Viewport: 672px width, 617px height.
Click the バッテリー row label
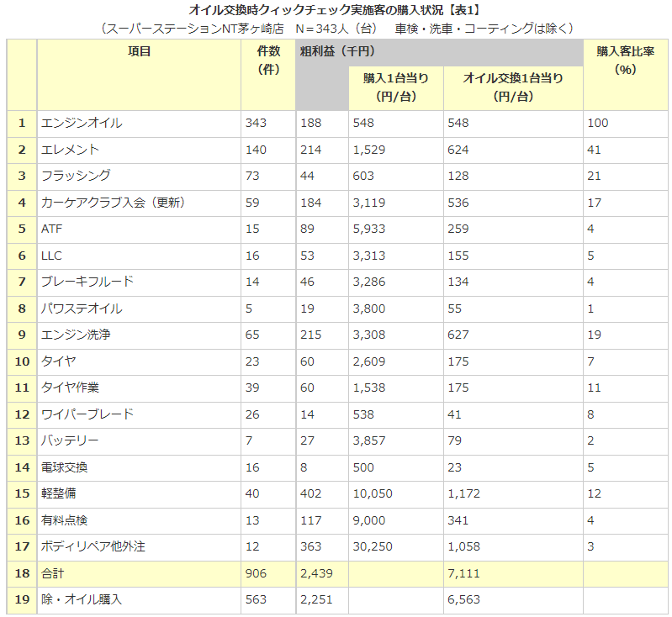pyautogui.click(x=71, y=440)
